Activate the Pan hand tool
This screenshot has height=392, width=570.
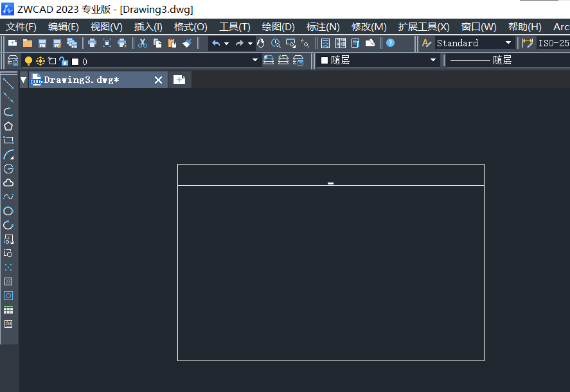point(261,43)
